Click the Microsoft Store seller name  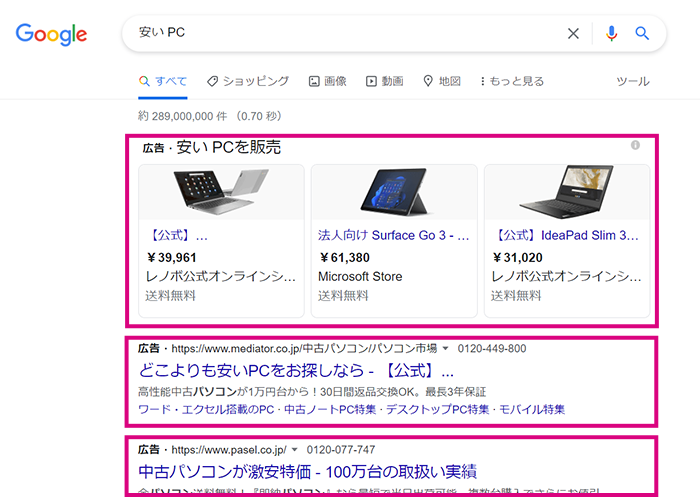click(360, 277)
